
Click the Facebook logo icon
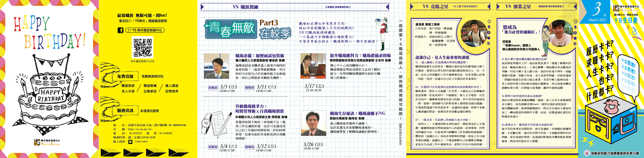pos(120,30)
